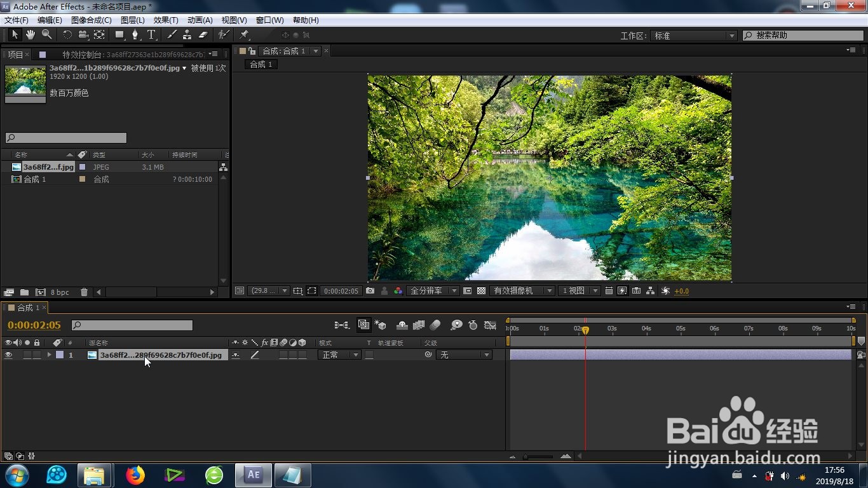
Task: Hide layer 1 with the eye toggle
Action: click(8, 355)
